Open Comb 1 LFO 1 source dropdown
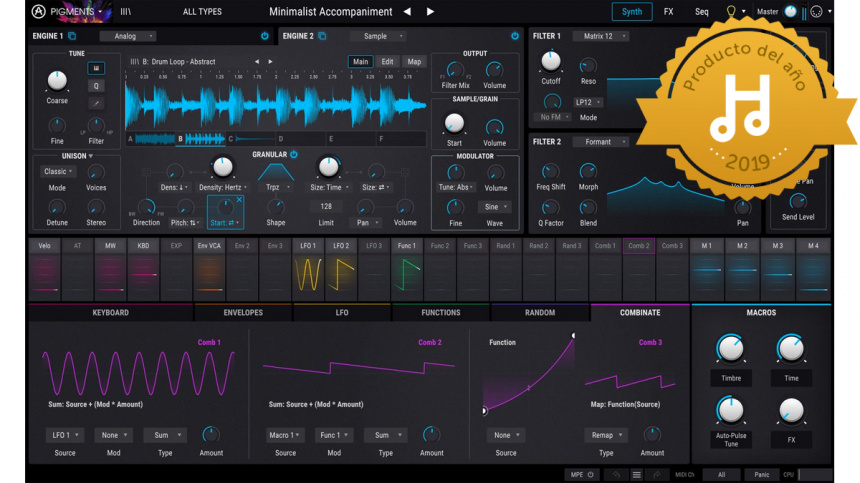This screenshot has height=483, width=860. (x=65, y=435)
